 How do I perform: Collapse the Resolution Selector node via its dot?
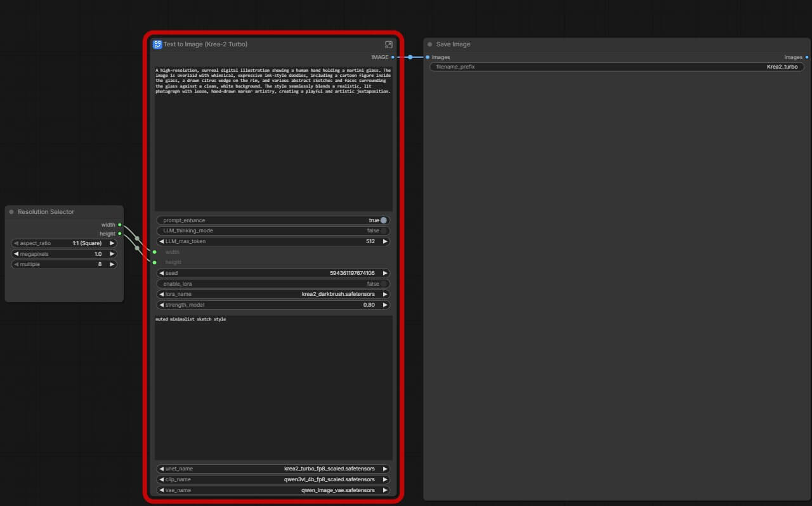pos(11,212)
